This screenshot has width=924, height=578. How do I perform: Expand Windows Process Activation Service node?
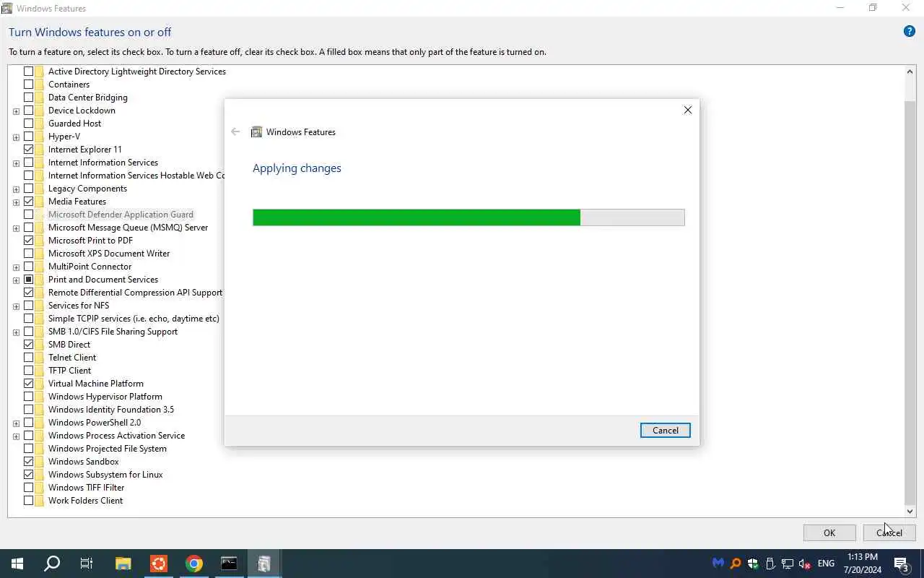[16, 436]
